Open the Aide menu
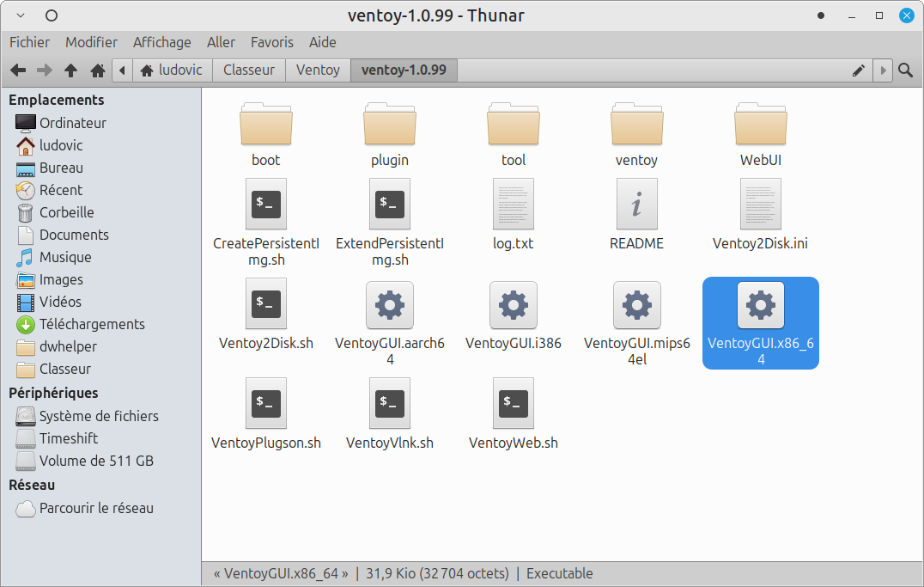This screenshot has height=587, width=924. [x=323, y=42]
